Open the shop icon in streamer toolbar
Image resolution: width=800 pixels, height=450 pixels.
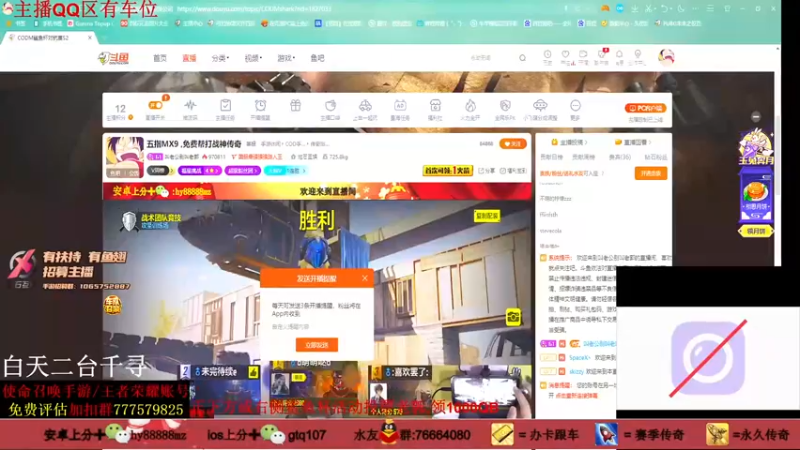click(435, 106)
